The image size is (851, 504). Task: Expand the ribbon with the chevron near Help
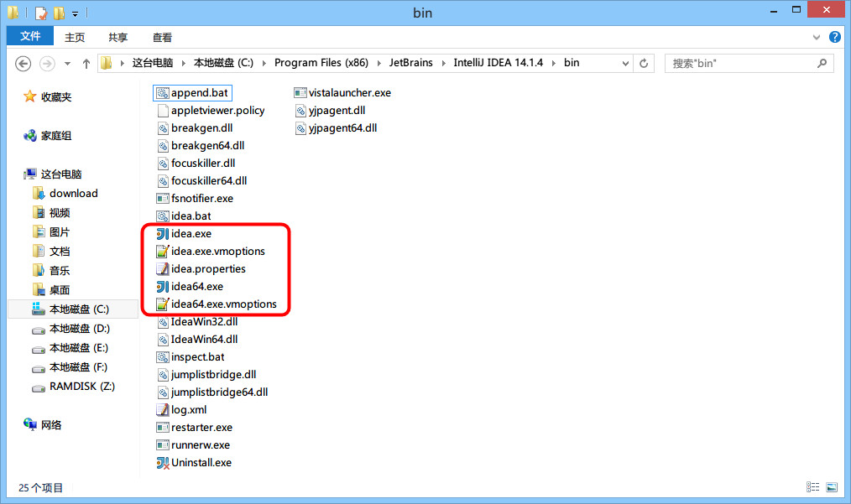click(815, 37)
